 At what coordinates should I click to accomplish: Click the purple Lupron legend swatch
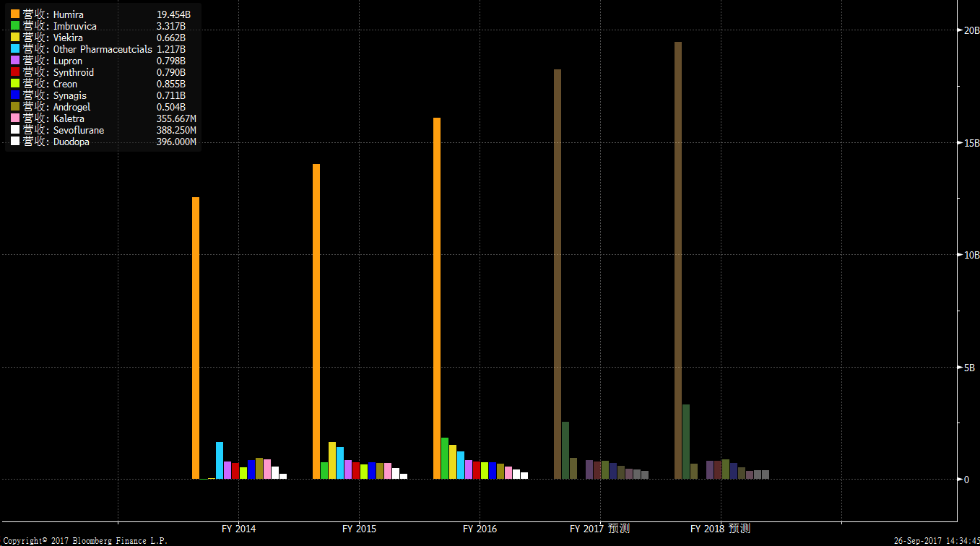point(15,61)
